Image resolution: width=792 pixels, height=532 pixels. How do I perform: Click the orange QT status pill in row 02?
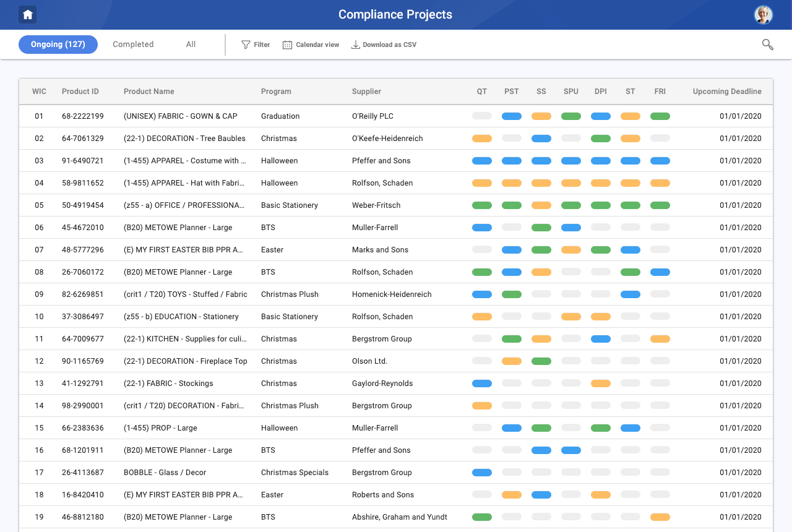click(481, 139)
